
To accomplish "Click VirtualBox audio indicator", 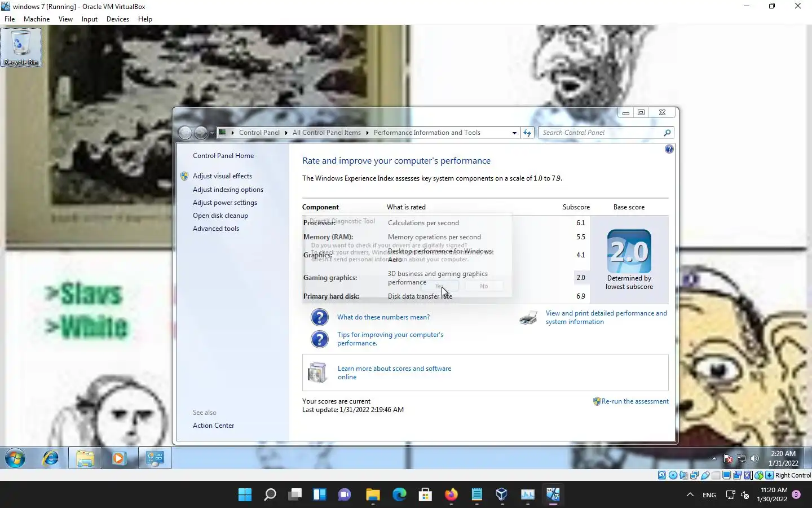I will (683, 475).
